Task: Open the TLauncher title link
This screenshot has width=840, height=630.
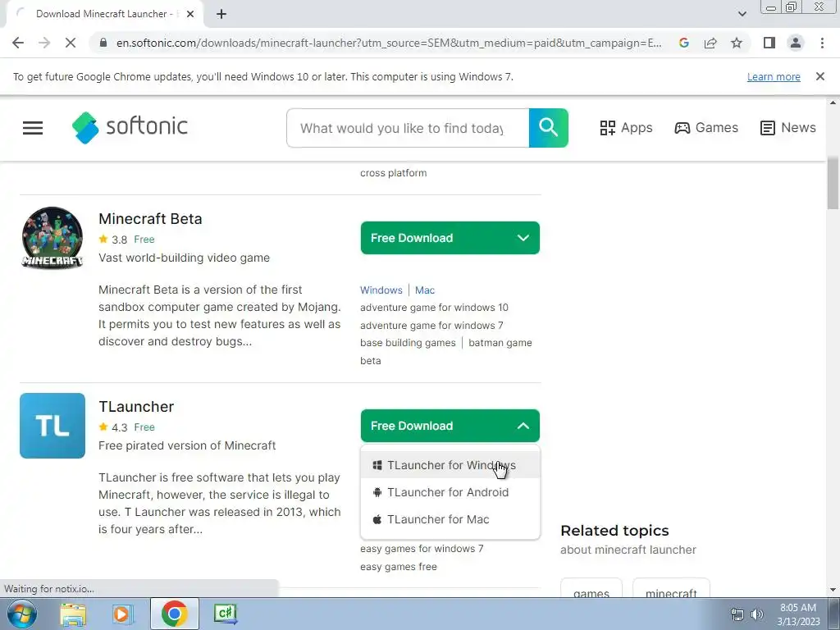Action: click(x=136, y=407)
